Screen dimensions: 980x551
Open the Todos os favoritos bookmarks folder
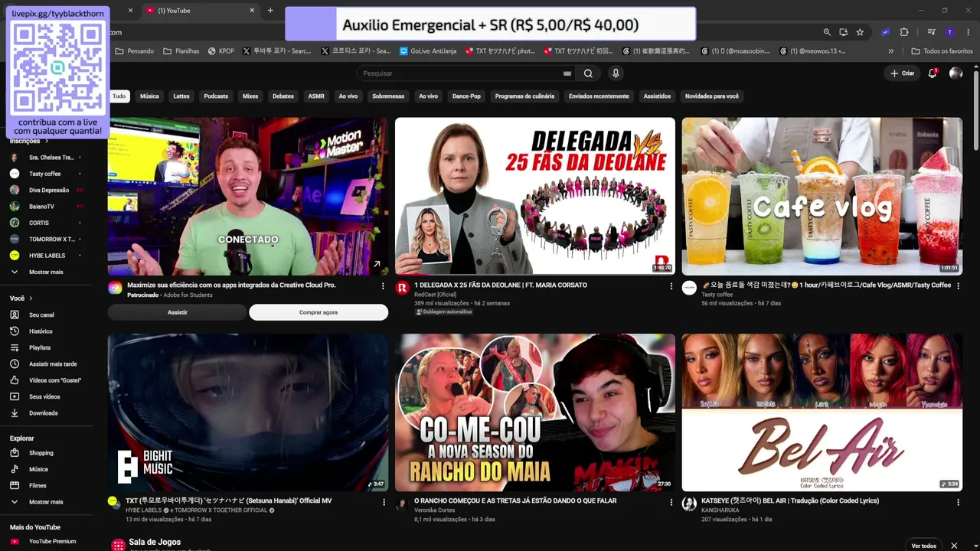click(x=942, y=51)
